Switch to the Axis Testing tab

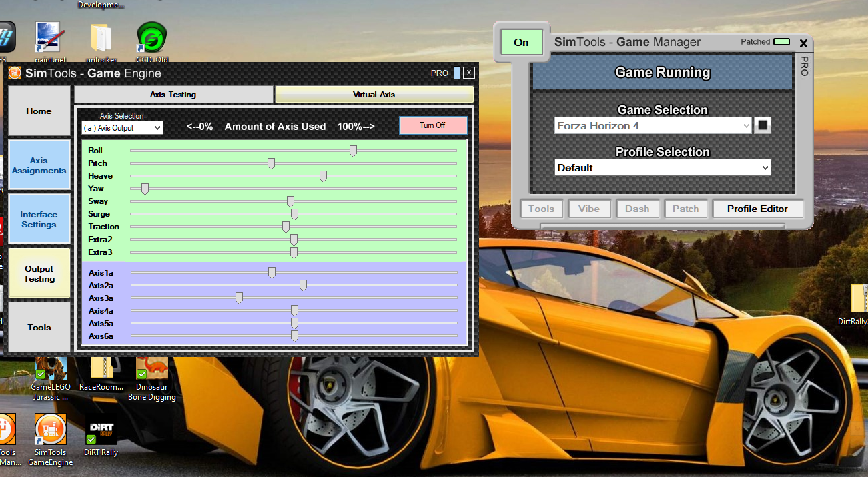tap(173, 95)
